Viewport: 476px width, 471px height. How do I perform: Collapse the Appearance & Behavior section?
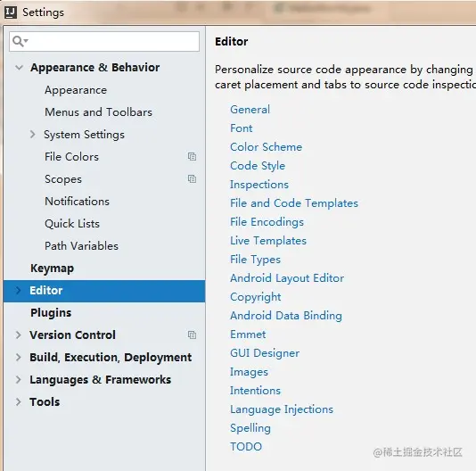(19, 67)
